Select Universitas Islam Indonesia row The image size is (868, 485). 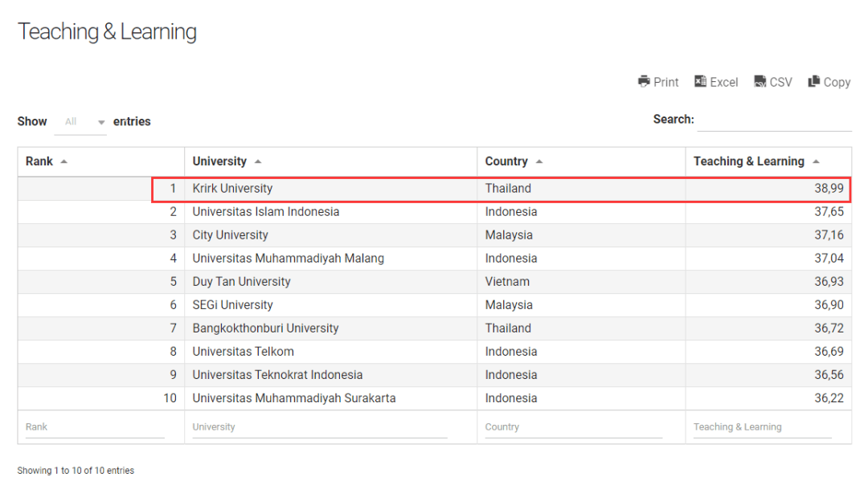click(265, 212)
